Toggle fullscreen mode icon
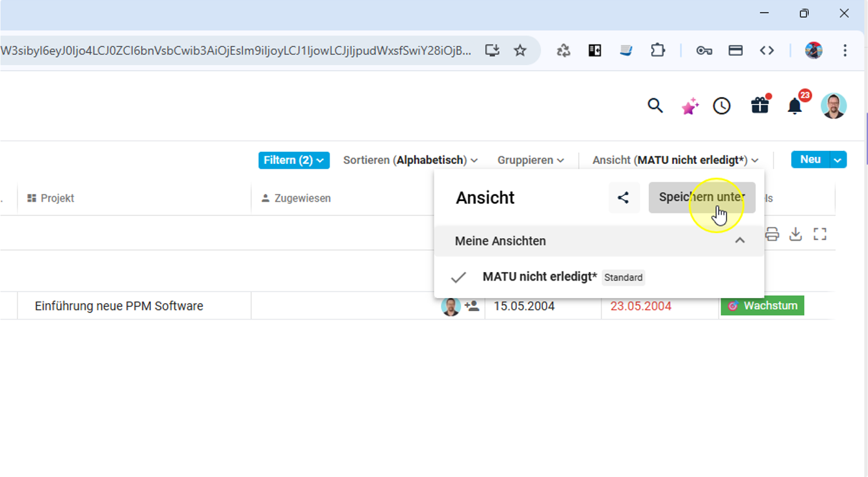This screenshot has height=477, width=868. coord(820,234)
